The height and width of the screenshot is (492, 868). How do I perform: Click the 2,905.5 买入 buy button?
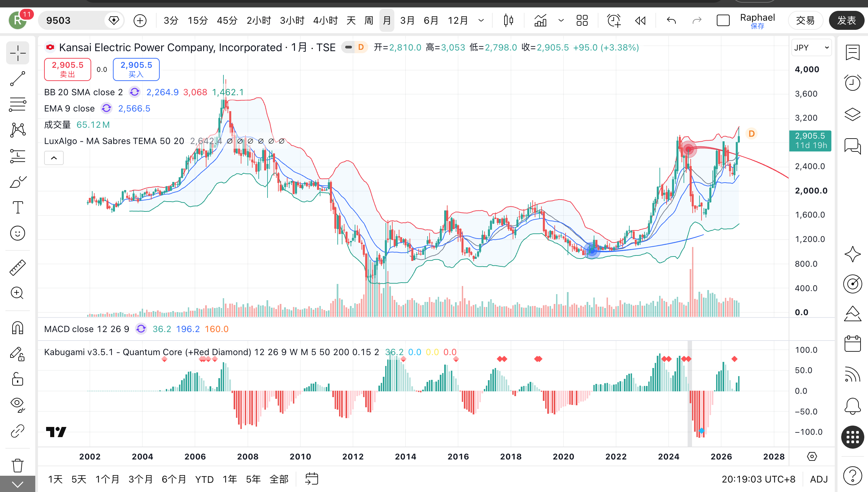coord(136,69)
